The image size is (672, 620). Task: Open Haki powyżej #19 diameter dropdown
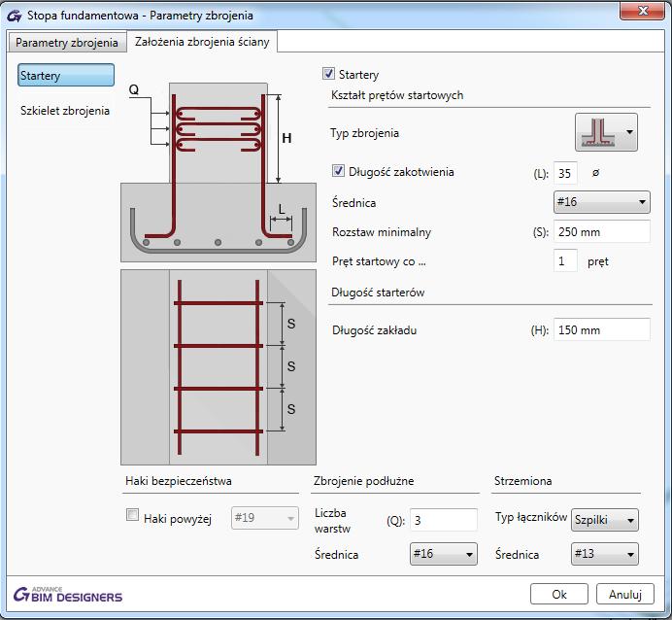coord(265,518)
